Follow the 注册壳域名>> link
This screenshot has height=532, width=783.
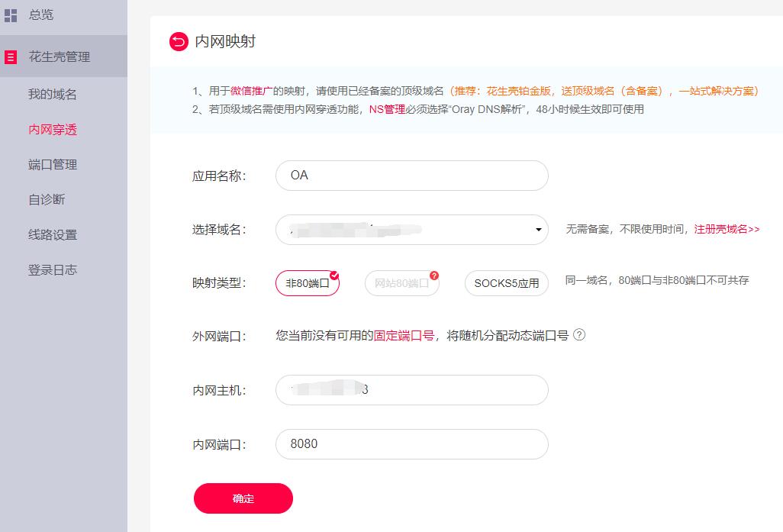[x=727, y=229]
